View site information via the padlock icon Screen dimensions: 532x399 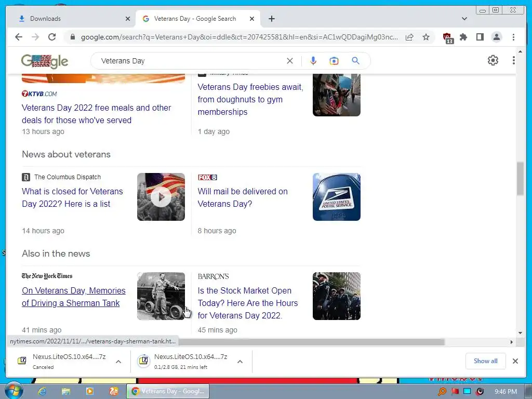72,37
